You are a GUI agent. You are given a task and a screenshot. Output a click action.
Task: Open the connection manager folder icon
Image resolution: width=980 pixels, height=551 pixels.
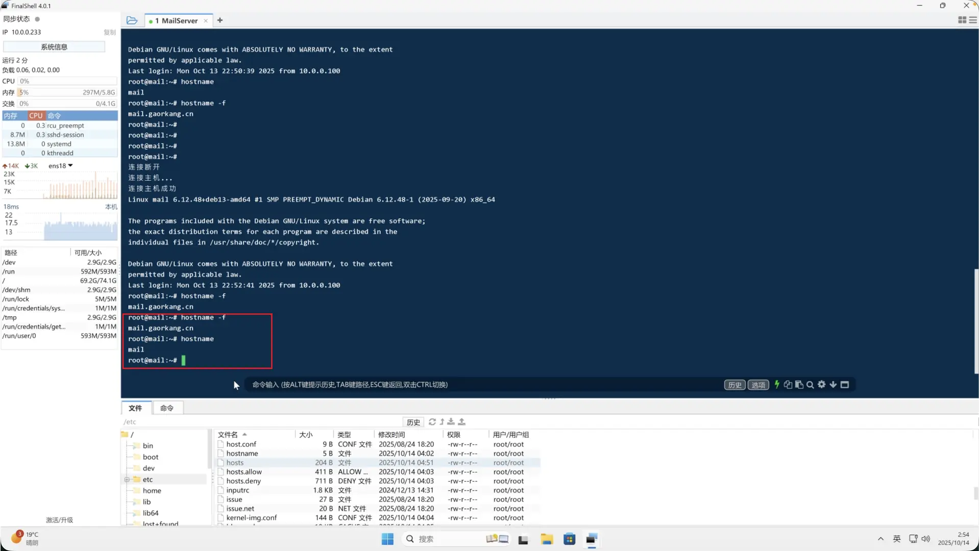coord(132,20)
